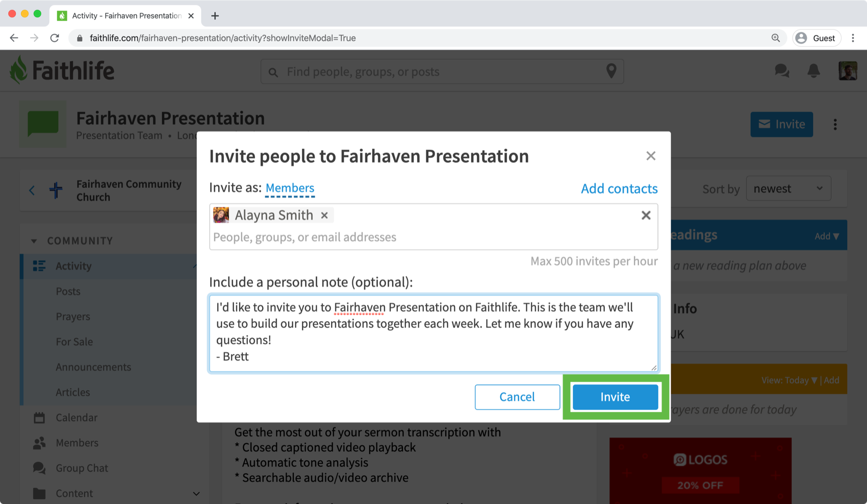Open For Sale in sidebar
Viewport: 867px width, 504px height.
coord(74,342)
